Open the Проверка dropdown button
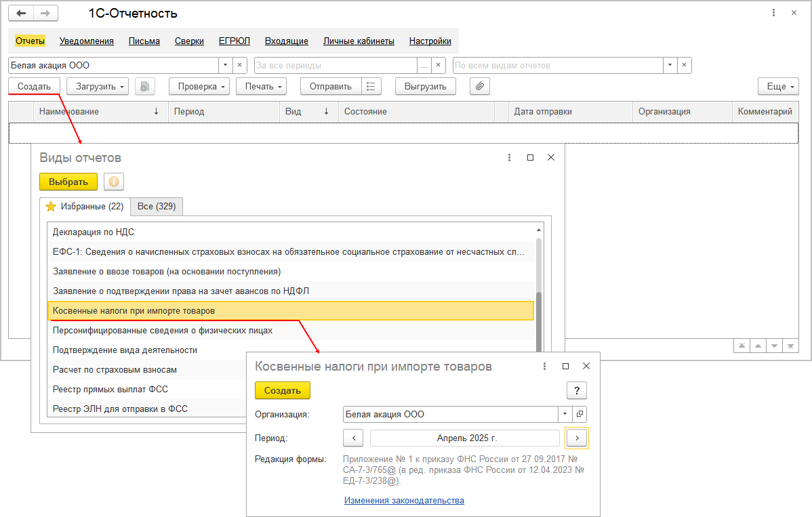 199,87
